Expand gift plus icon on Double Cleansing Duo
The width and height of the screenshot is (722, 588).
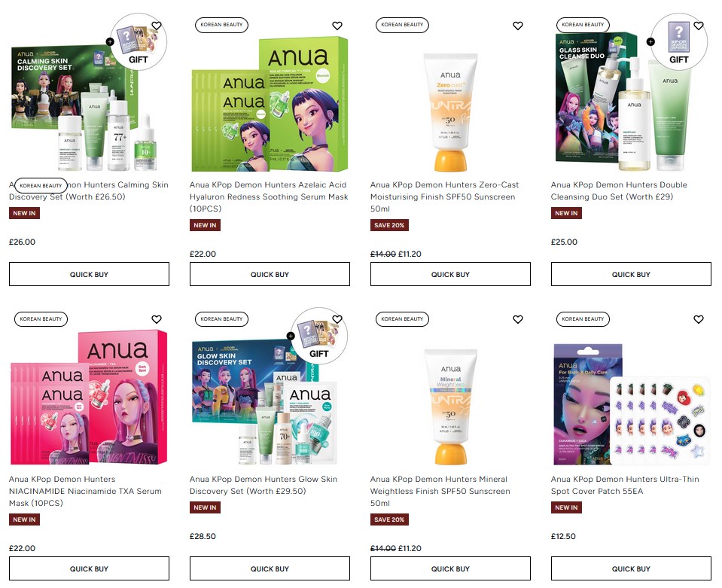[x=650, y=42]
